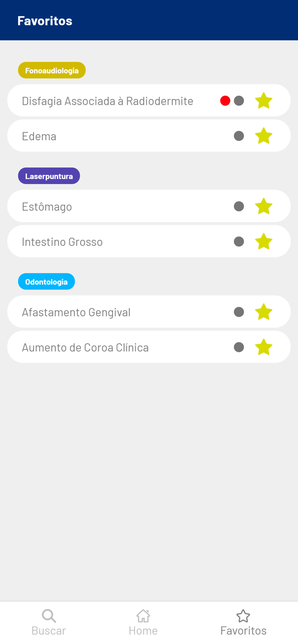Toggle star on Disfagia Associada à Radiodermite
298x644 pixels.
[x=264, y=100]
